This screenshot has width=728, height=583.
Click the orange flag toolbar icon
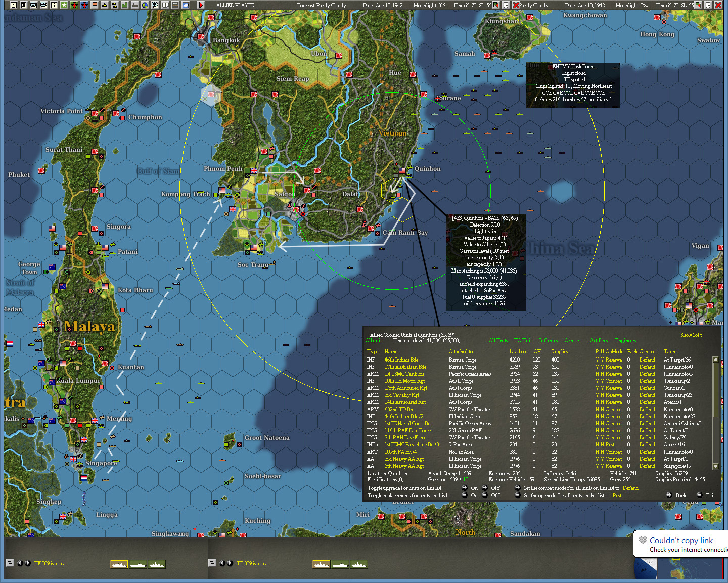(x=95, y=5)
